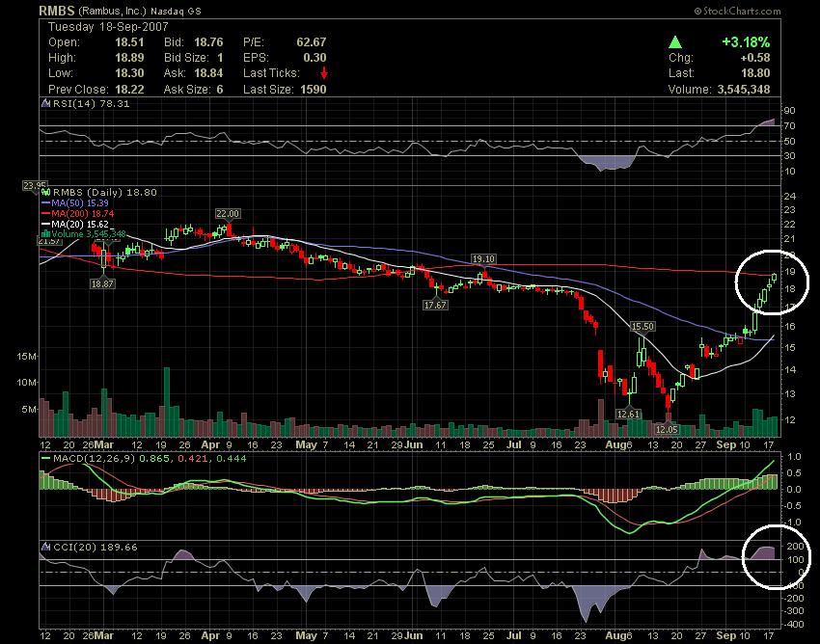Image resolution: width=820 pixels, height=644 pixels.
Task: Click the green line marker before MACD(12,26,9)
Action: (46, 459)
